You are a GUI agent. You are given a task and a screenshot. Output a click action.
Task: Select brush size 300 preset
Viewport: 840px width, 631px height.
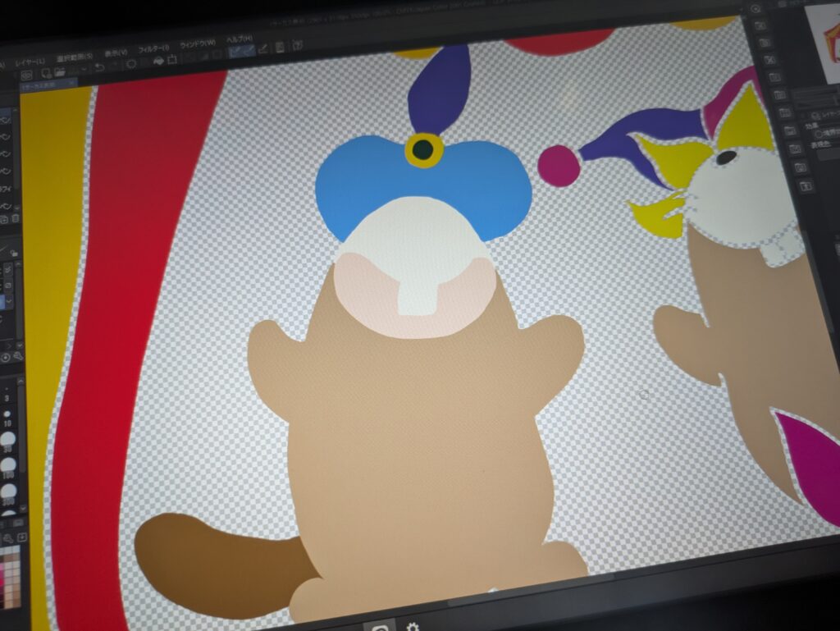(x=8, y=492)
